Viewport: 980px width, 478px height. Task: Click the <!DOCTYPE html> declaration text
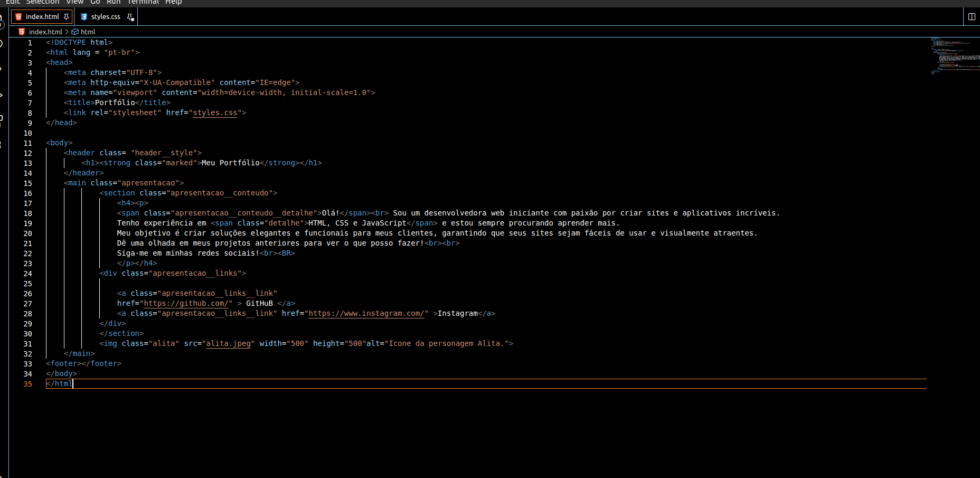[79, 42]
